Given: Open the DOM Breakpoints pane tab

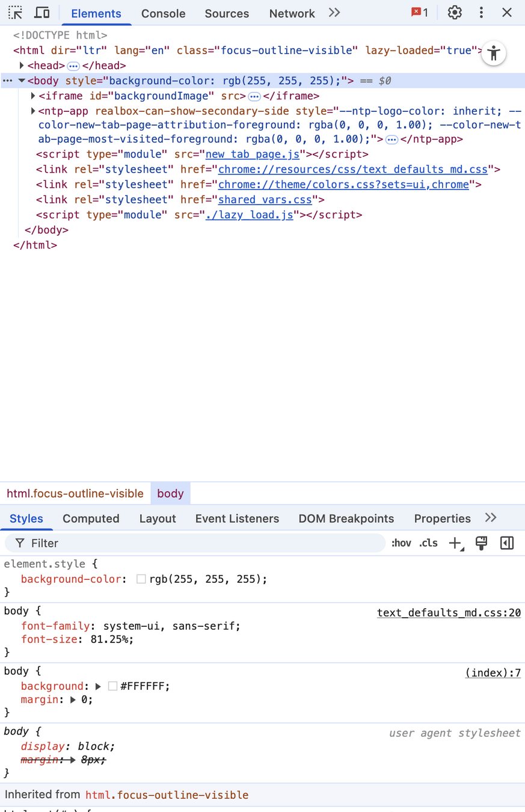Looking at the screenshot, I should (x=346, y=518).
